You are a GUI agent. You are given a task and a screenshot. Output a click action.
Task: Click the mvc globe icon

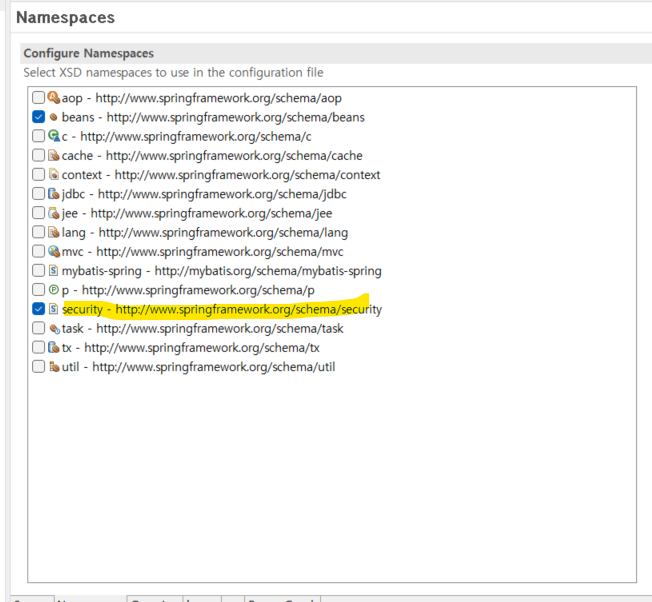(54, 251)
